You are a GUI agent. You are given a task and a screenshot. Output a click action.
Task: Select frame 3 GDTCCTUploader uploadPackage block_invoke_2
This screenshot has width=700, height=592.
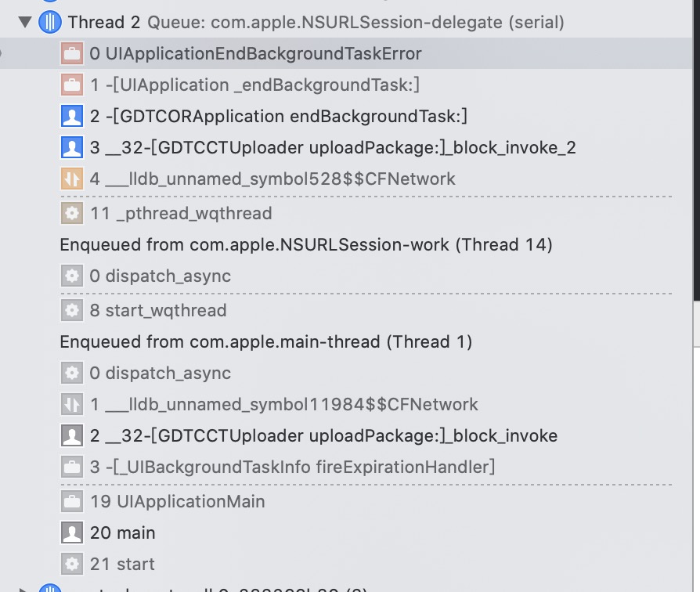[x=346, y=147]
